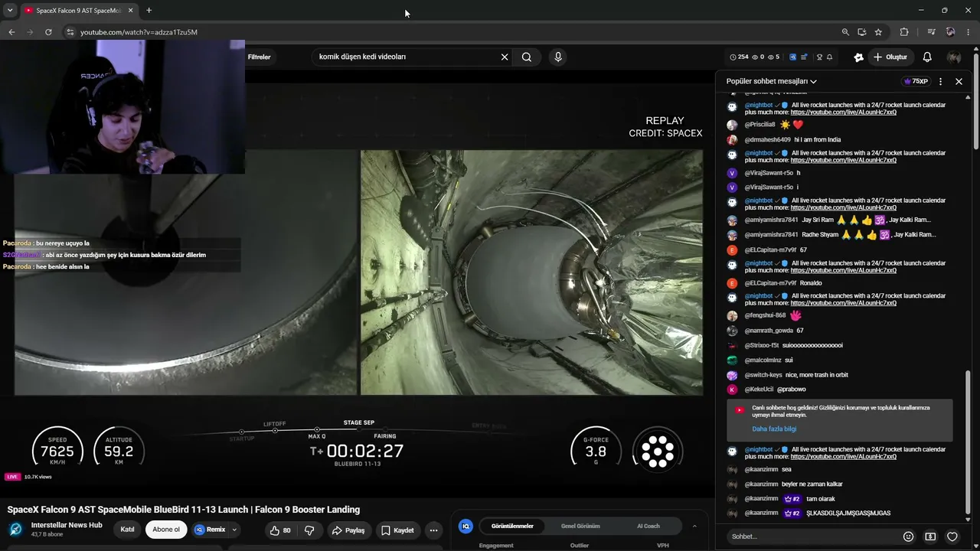Image resolution: width=980 pixels, height=551 pixels.
Task: Click the Paylaş share button
Action: [x=348, y=530]
